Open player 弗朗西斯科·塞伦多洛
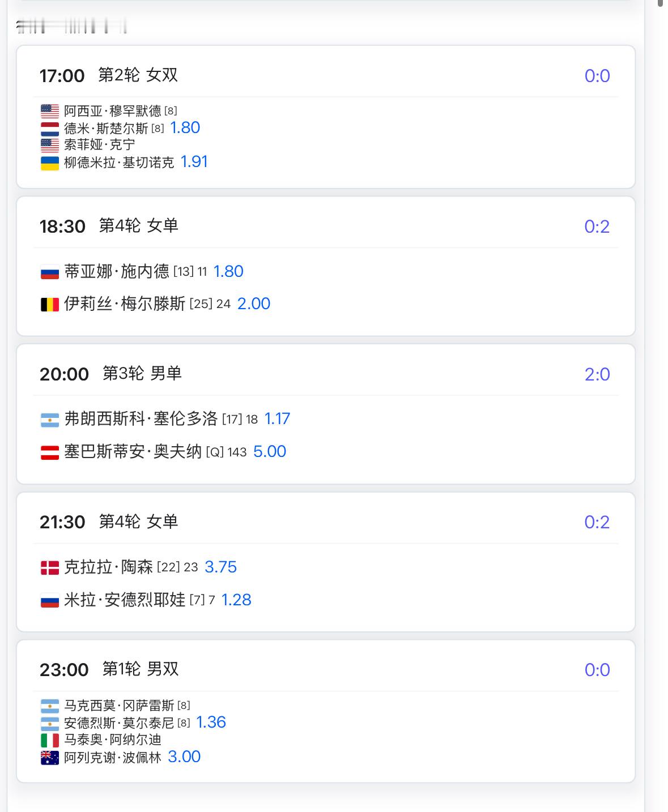The height and width of the screenshot is (812, 668). pyautogui.click(x=141, y=418)
